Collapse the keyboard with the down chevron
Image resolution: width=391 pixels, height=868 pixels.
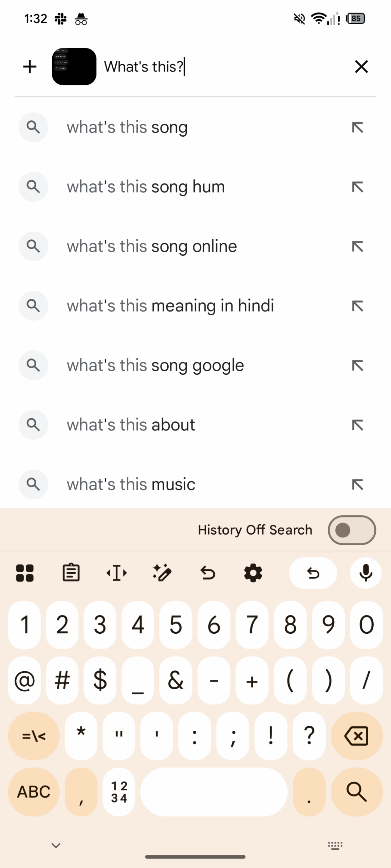(56, 845)
